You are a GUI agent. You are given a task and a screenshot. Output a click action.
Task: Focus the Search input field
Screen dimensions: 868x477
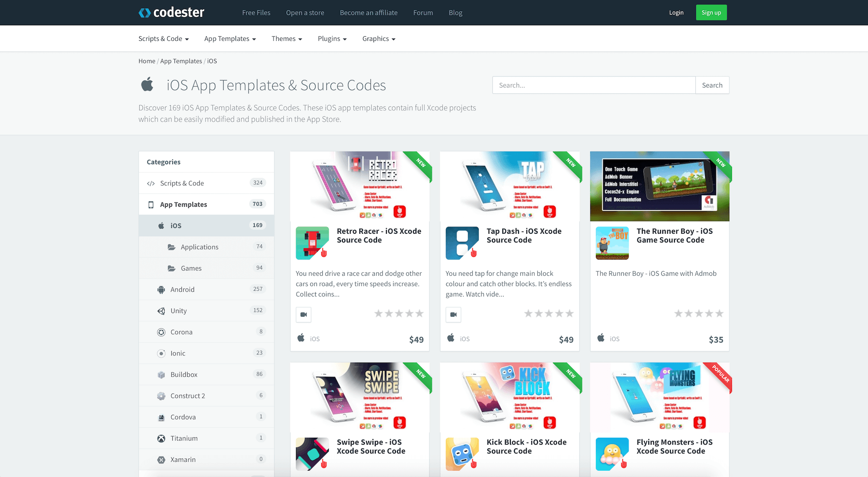click(x=594, y=85)
